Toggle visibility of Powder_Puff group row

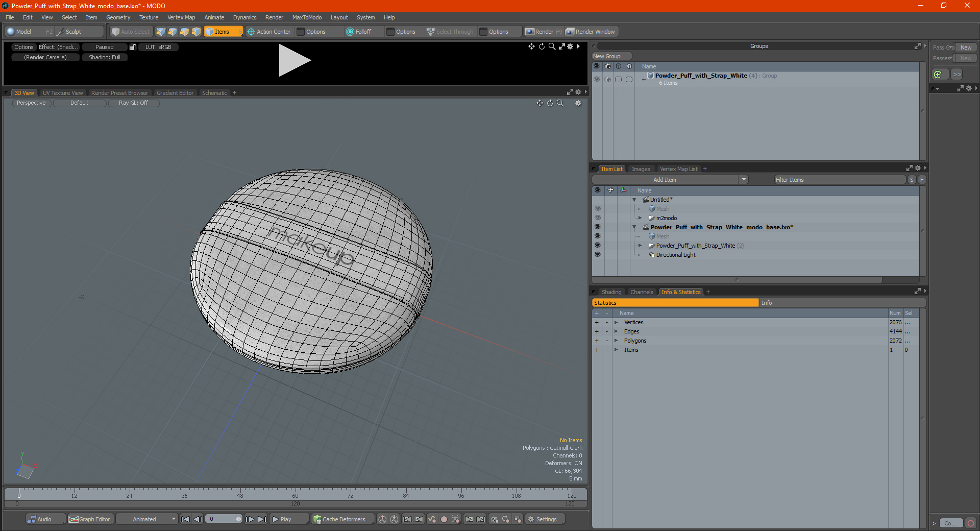(597, 79)
